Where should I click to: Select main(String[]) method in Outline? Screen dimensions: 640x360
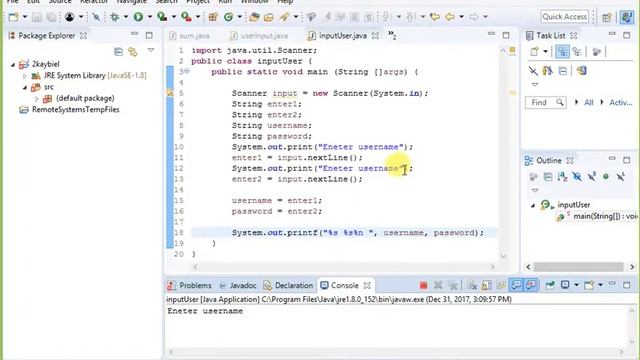597,216
